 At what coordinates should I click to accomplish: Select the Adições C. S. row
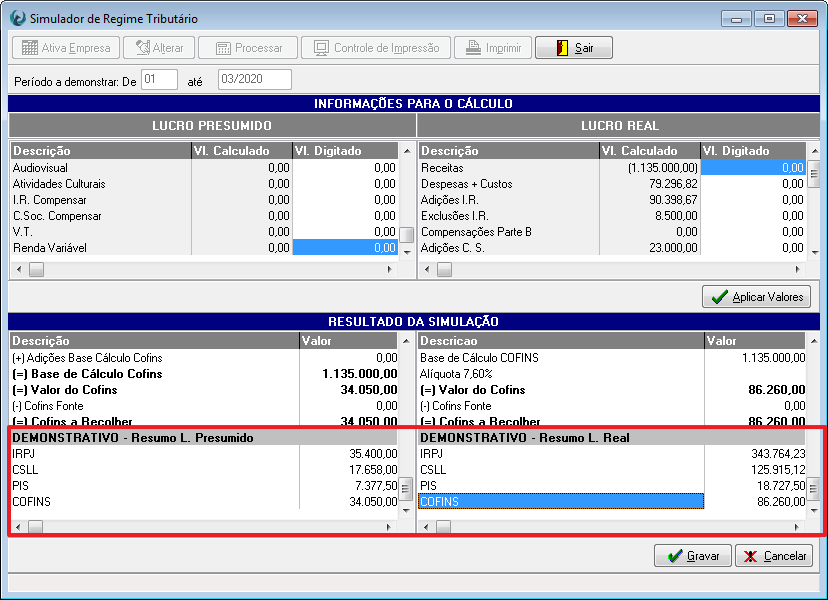tap(612, 248)
